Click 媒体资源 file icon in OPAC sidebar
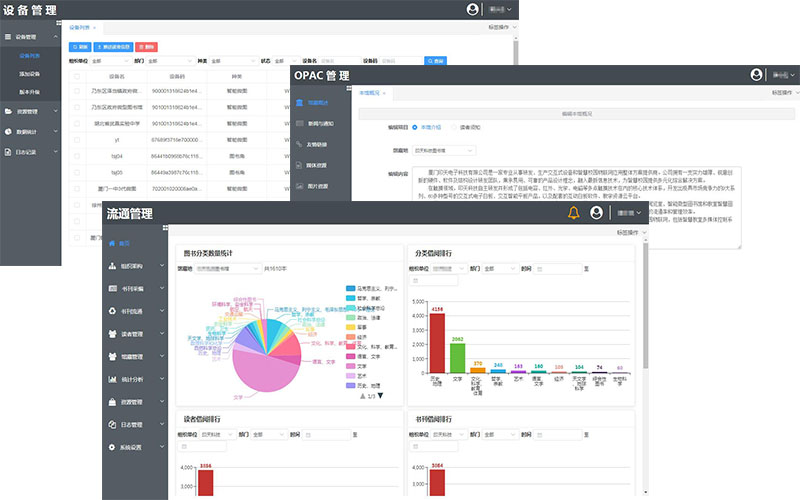Viewport: 800px width, 500px height. pos(299,165)
